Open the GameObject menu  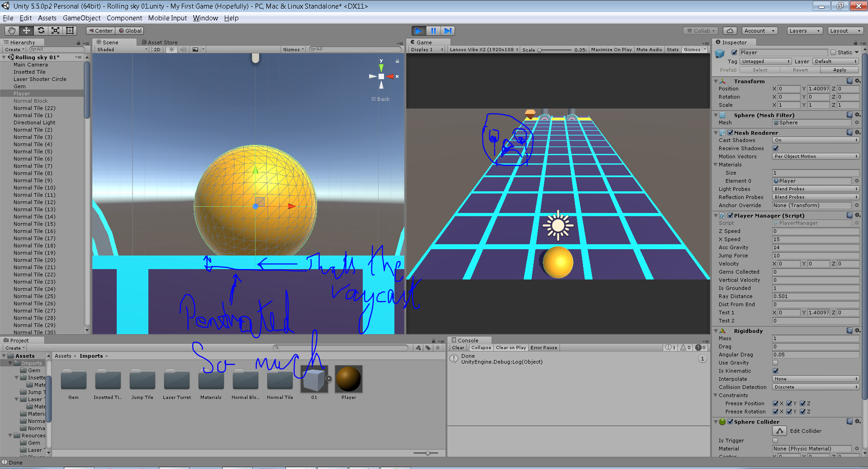pos(81,18)
